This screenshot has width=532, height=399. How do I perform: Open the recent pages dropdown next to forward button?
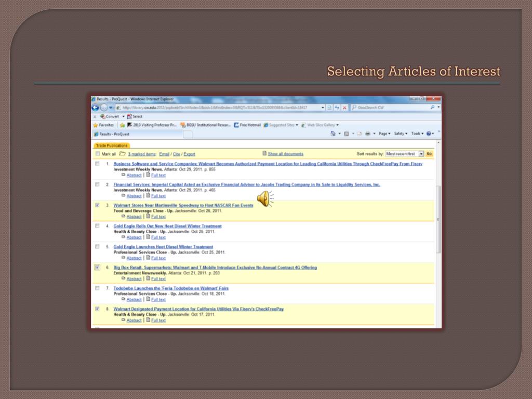coord(111,108)
